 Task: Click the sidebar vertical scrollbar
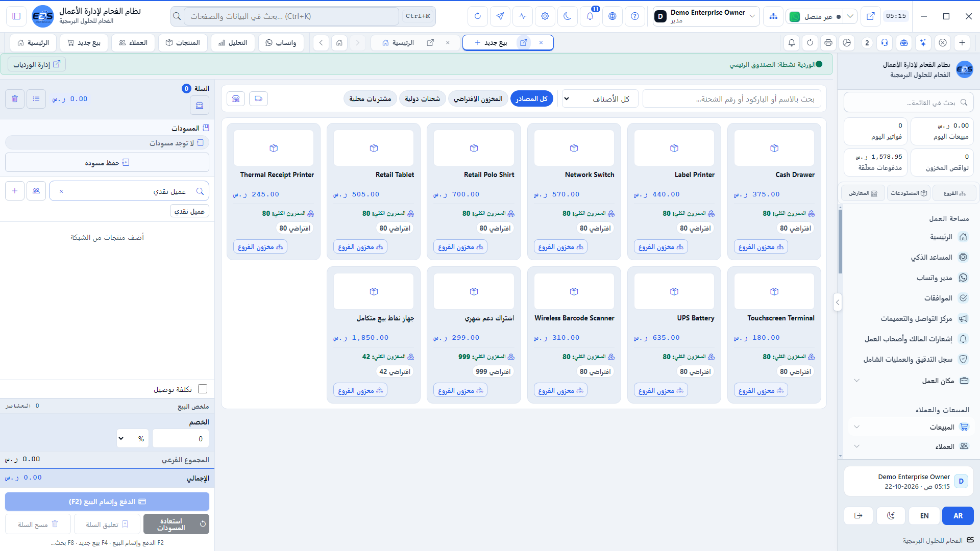[x=840, y=242]
